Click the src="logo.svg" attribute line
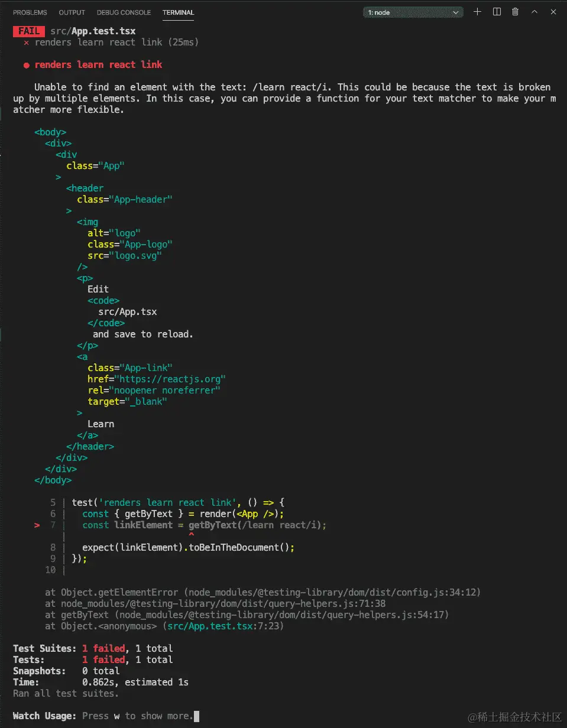Screen dimensions: 567x728 pyautogui.click(x=125, y=255)
